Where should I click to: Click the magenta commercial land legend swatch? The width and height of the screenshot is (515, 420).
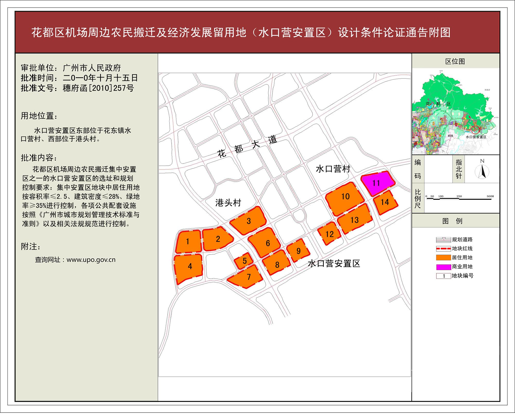click(x=443, y=267)
